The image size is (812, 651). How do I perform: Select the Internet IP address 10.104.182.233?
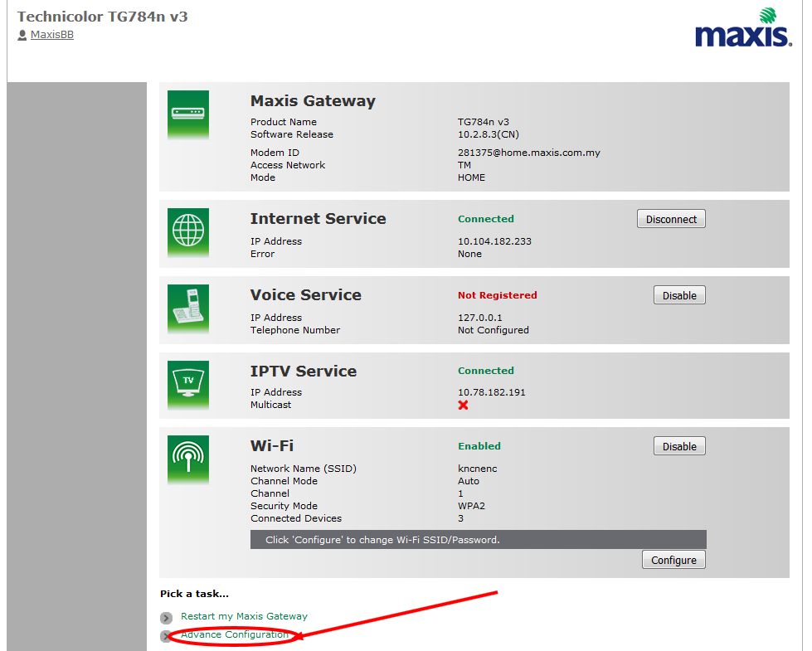click(494, 241)
